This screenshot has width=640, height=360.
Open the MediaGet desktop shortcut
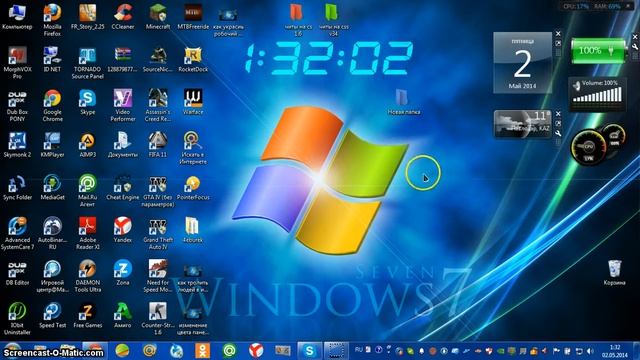pyautogui.click(x=52, y=187)
